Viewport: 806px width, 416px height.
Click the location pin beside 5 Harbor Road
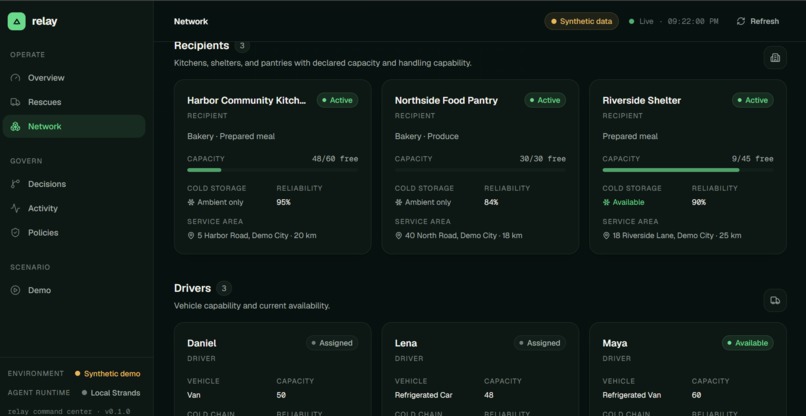tap(191, 236)
